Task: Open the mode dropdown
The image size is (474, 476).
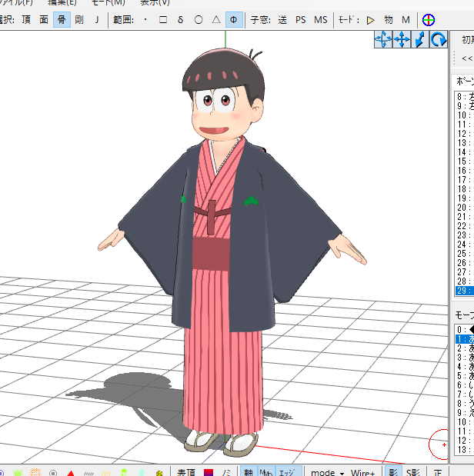Action: pos(327,472)
